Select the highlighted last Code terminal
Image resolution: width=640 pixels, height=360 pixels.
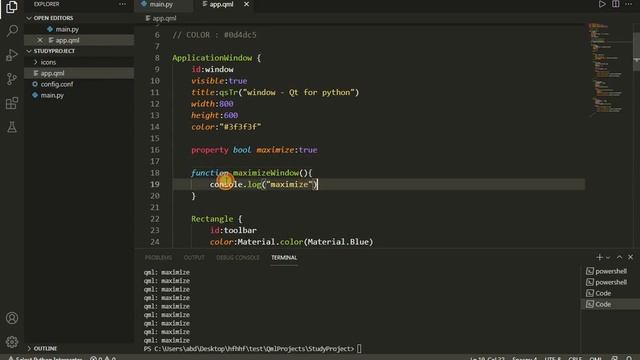pyautogui.click(x=610, y=304)
